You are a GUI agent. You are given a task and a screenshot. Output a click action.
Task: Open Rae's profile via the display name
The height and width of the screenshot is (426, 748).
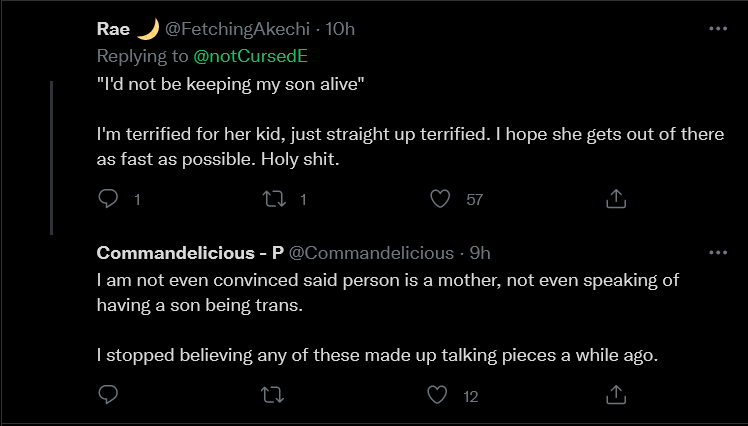pos(113,29)
